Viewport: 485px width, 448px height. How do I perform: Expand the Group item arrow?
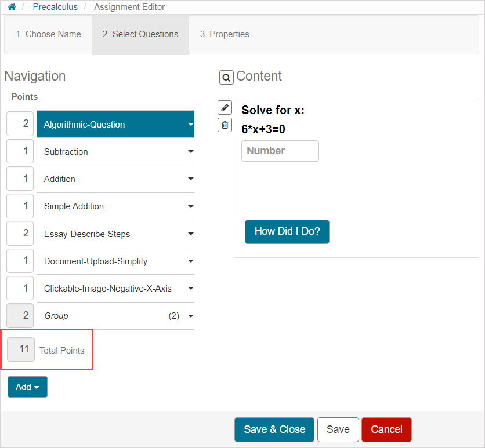point(190,316)
